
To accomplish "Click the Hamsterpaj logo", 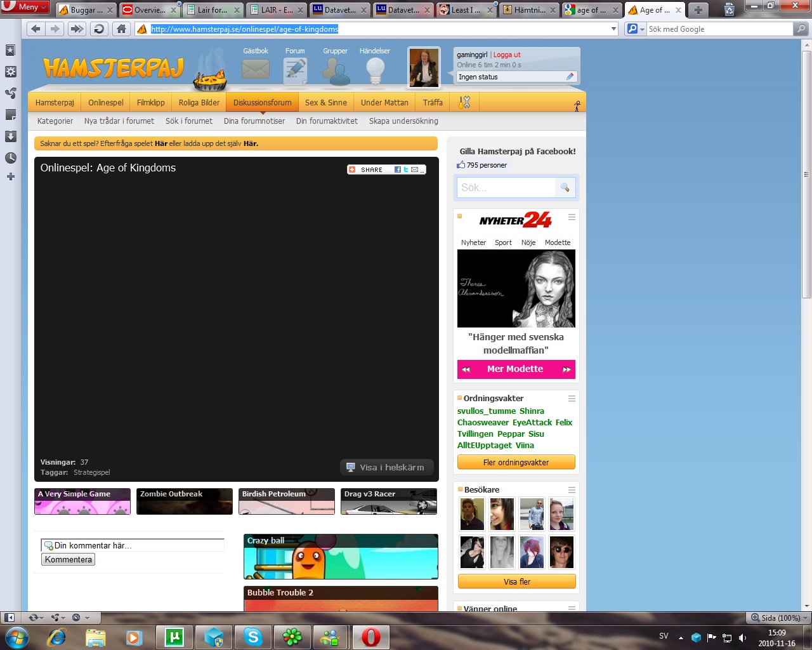I will 114,68.
